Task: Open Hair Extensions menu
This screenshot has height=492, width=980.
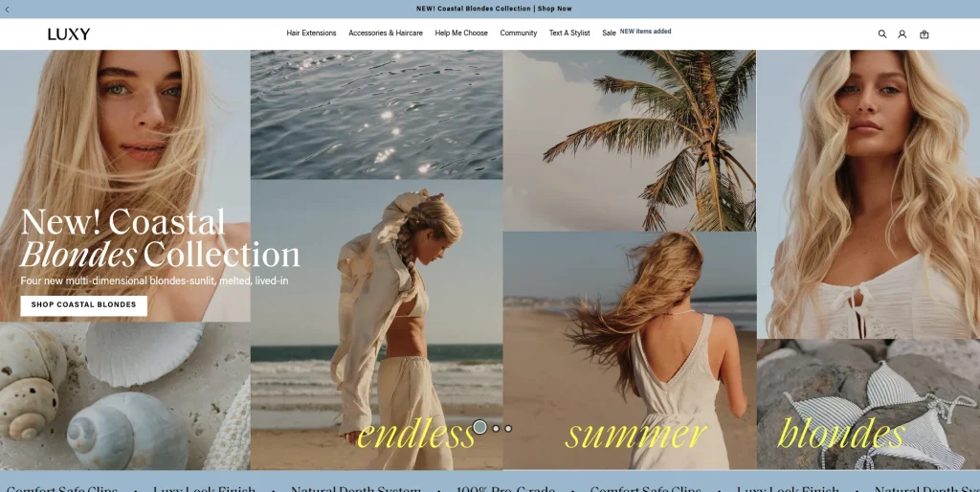Action: [311, 34]
